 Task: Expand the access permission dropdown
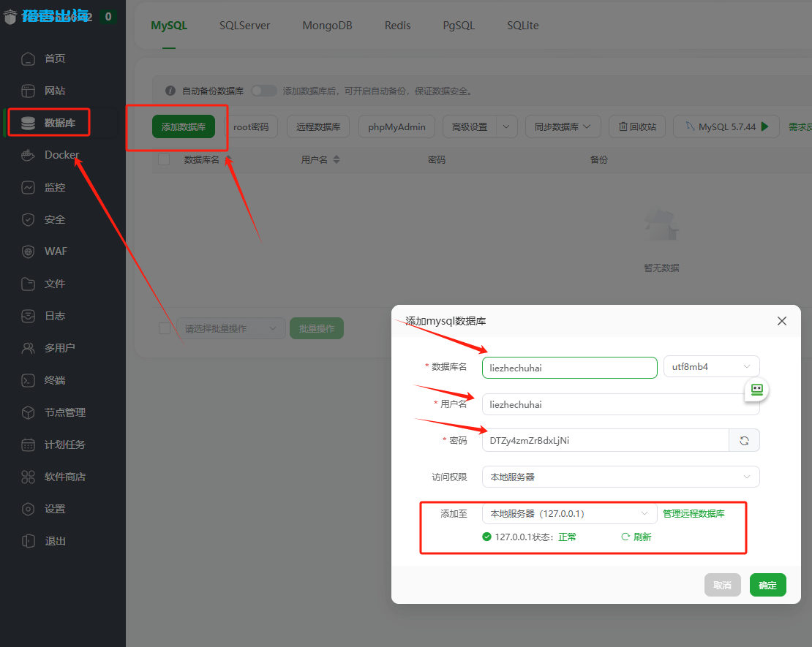[x=620, y=477]
